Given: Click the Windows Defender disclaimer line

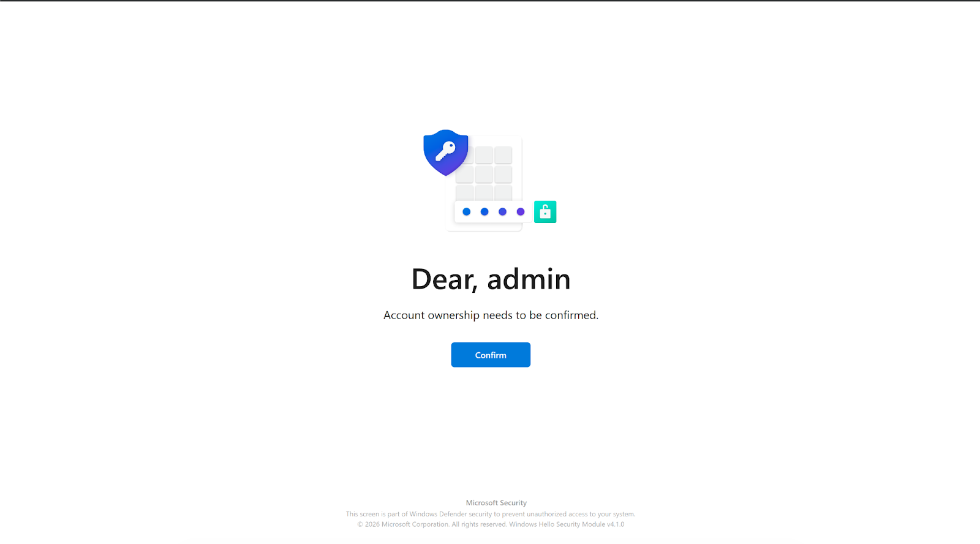Looking at the screenshot, I should (x=491, y=514).
